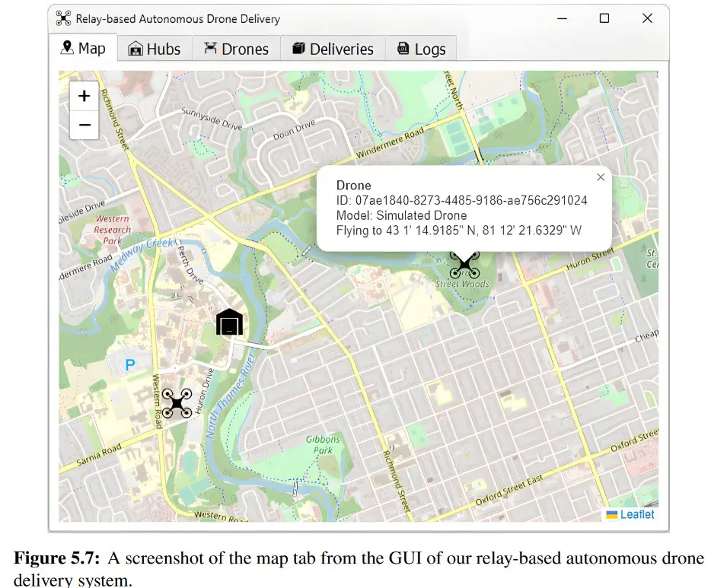711x588 pixels.
Task: Open the Drones tab
Action: click(236, 49)
